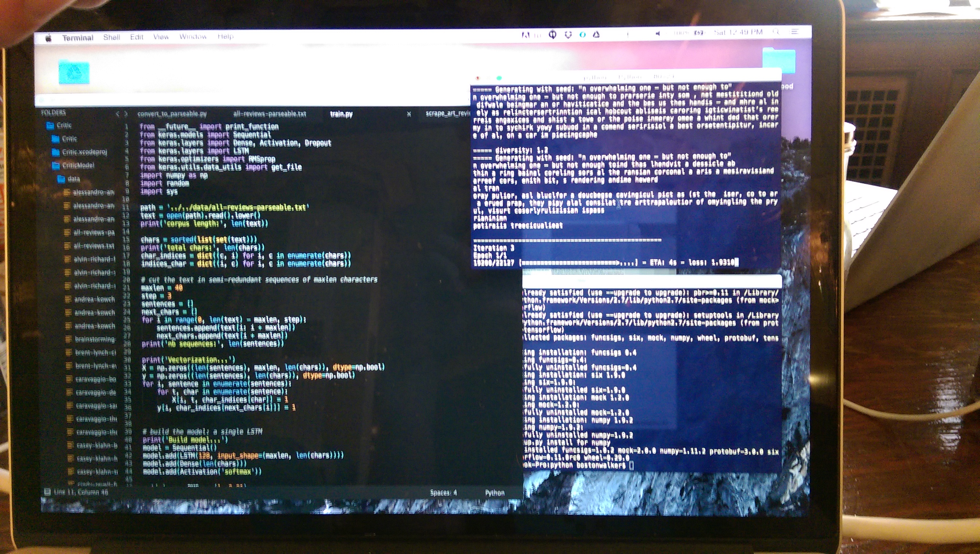Open the Python syntax selector

click(x=494, y=493)
